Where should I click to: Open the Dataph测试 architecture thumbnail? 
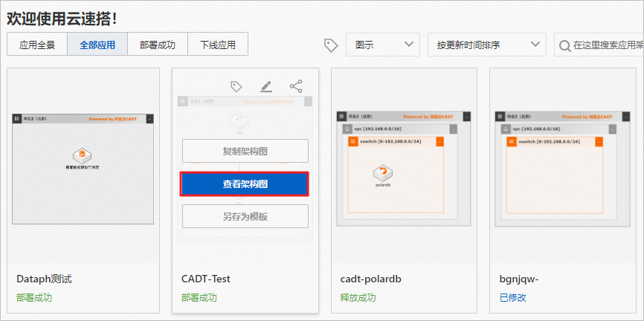[83, 169]
